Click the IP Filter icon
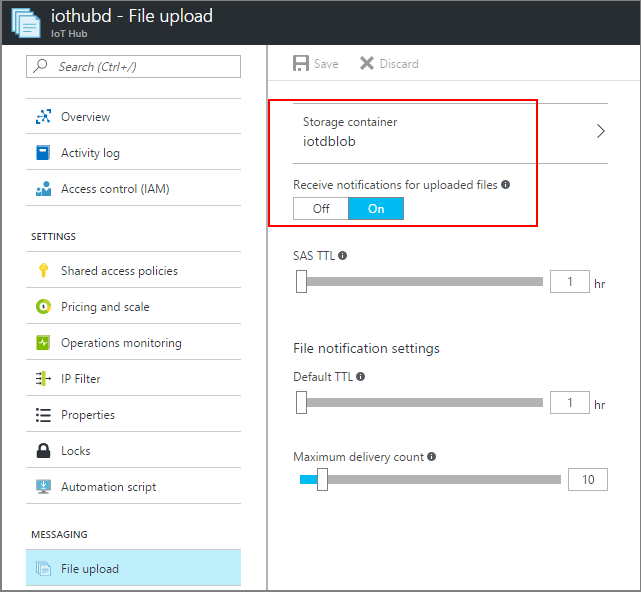641x592 pixels. 43,378
